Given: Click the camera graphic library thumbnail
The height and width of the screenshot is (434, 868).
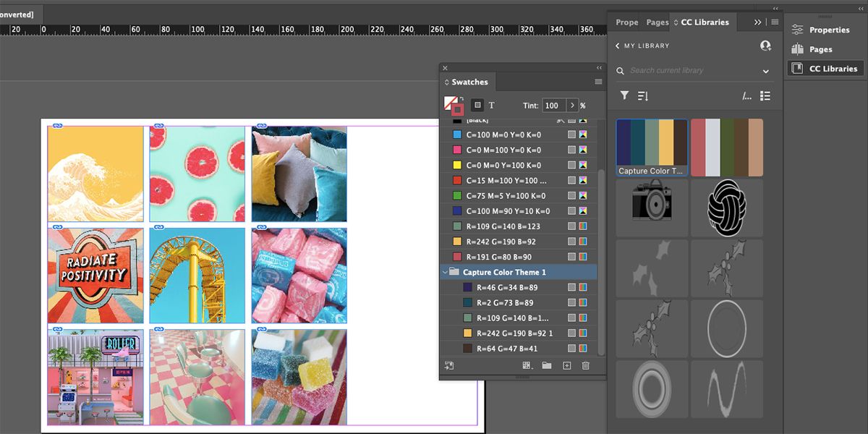Looking at the screenshot, I should (x=651, y=208).
